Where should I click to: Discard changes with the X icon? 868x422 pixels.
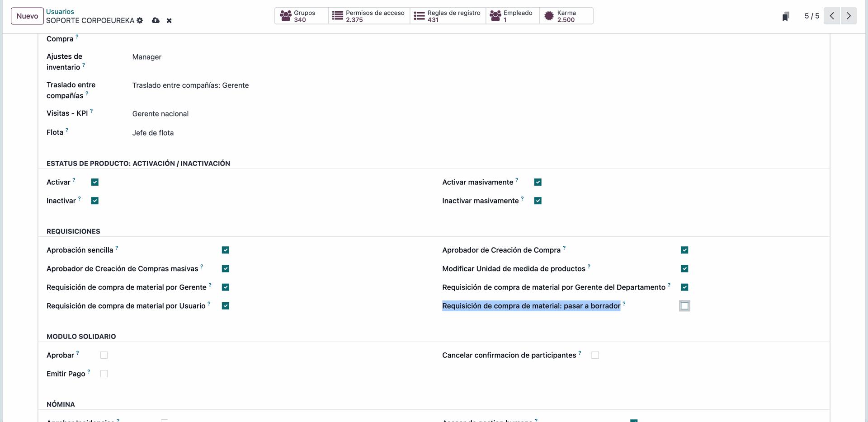tap(169, 20)
